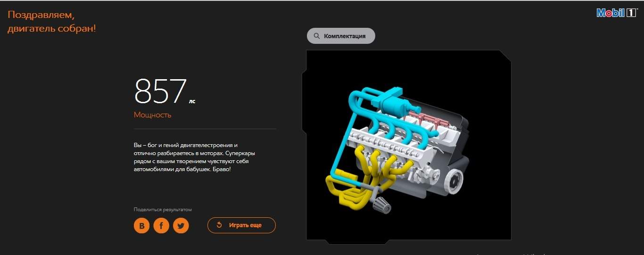
Task: Open the Комплектация parts list
Action: tap(341, 36)
